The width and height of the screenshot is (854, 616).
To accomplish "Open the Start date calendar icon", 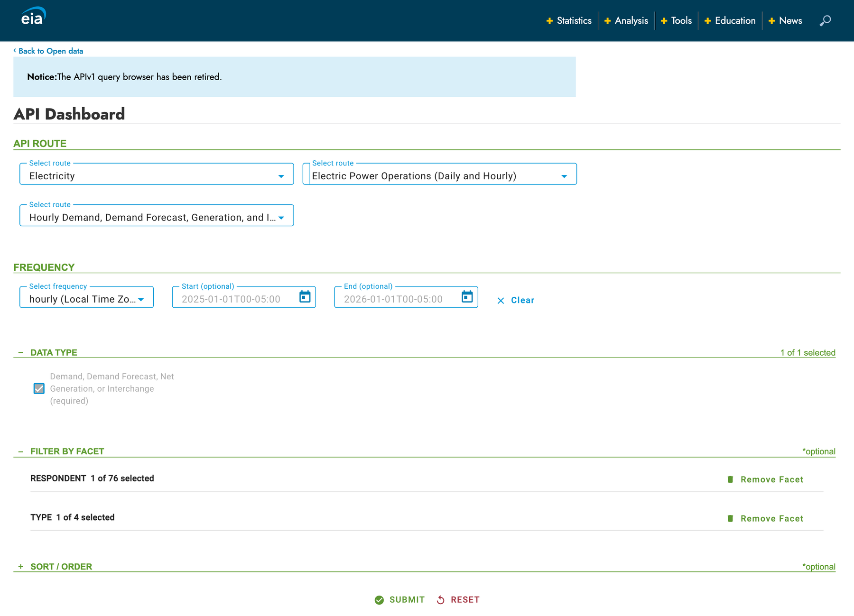I will [x=305, y=297].
